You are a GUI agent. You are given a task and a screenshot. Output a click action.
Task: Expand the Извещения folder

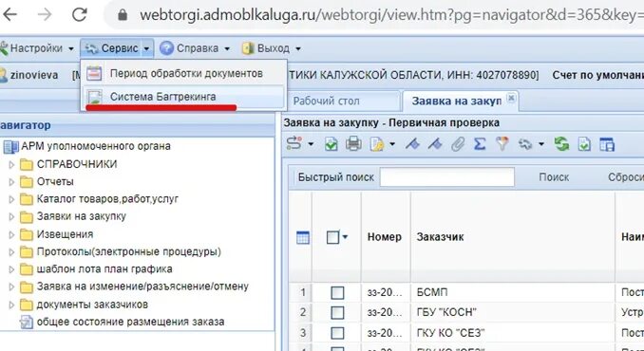[11, 235]
